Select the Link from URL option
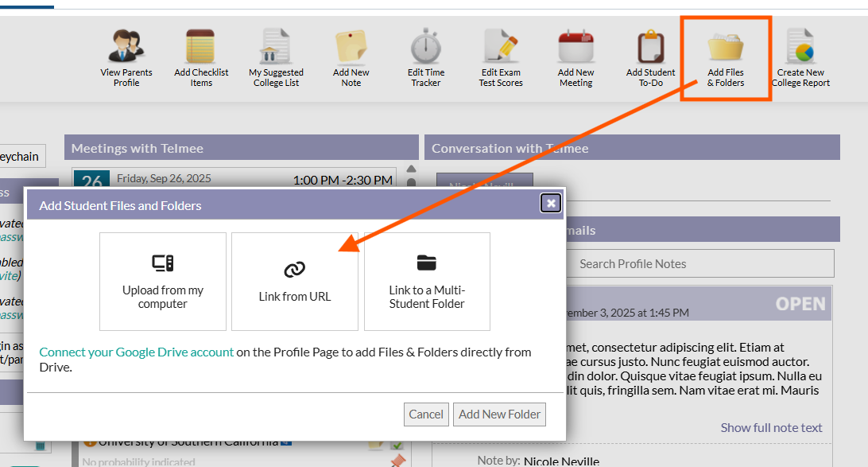Viewport: 868px width, 467px height. click(295, 282)
